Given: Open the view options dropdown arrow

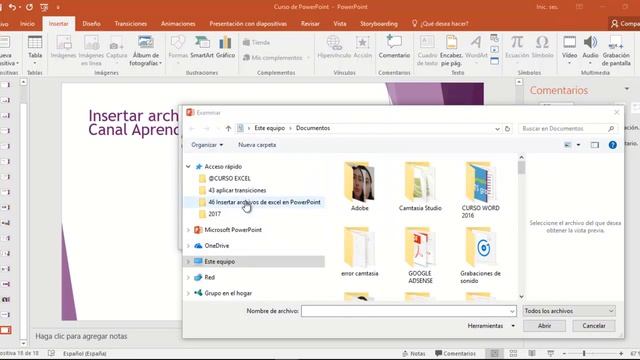Looking at the screenshot, I should (578, 145).
